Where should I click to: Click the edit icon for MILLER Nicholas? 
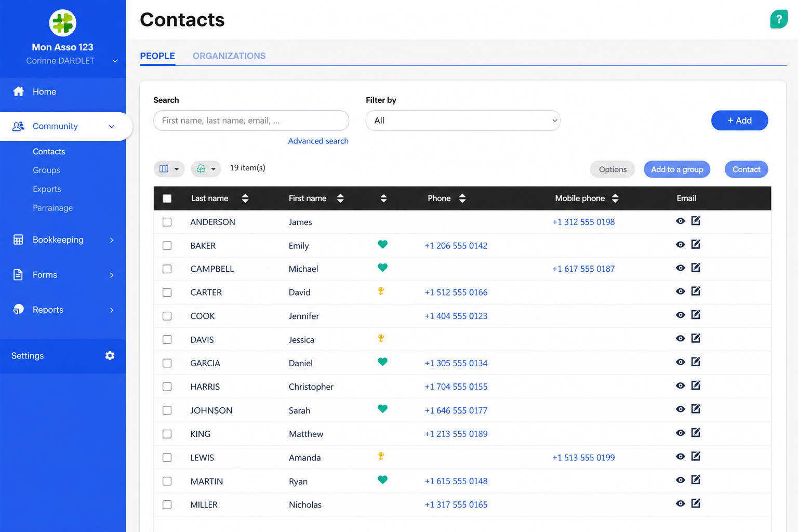point(696,503)
